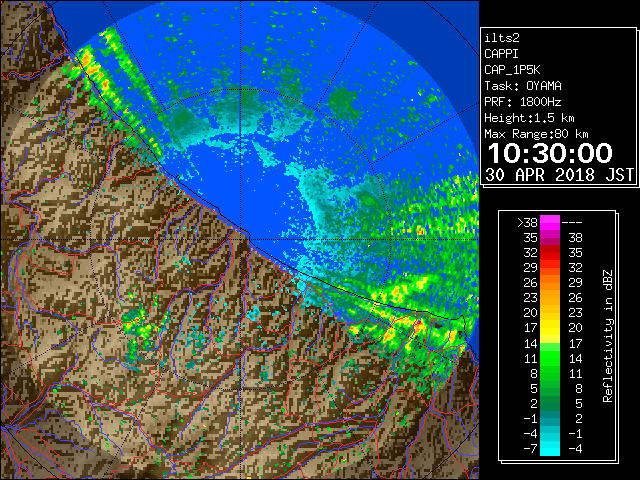Click the 'PRF: 1800Hz' text
The height and width of the screenshot is (480, 640).
[523, 102]
